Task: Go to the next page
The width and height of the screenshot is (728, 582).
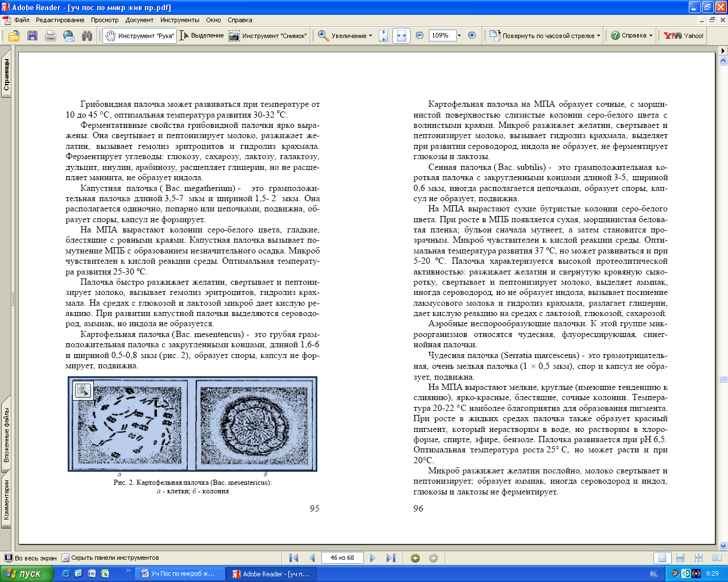Action: tap(373, 558)
